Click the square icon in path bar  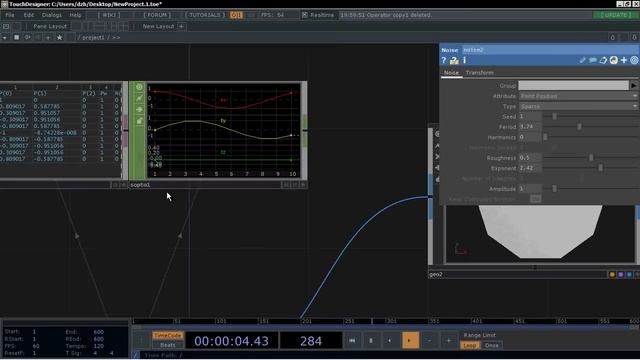click(16, 37)
